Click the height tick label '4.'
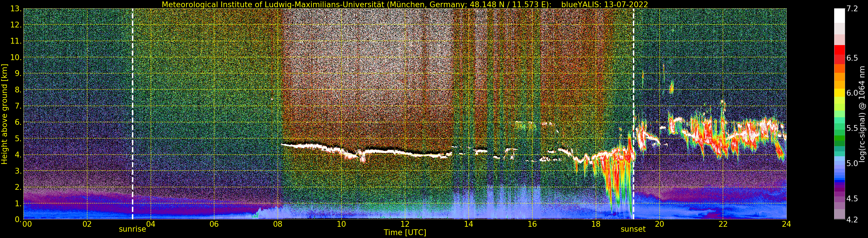 18,155
